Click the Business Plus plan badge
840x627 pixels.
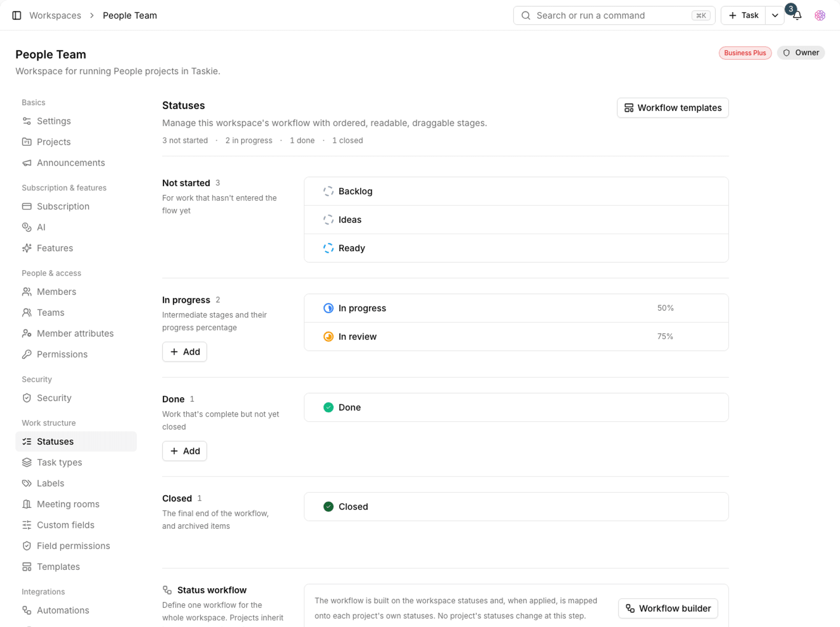[745, 53]
